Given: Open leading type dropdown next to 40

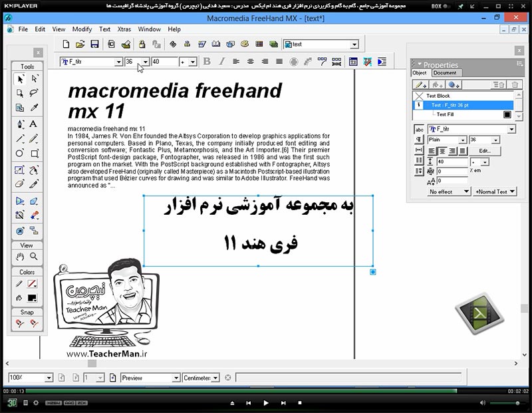Looking at the screenshot, I should 192,62.
